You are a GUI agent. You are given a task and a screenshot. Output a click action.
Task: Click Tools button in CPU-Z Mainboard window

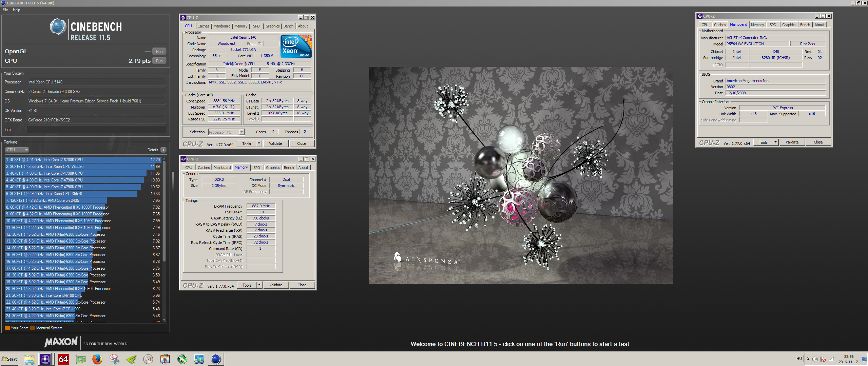pos(763,142)
